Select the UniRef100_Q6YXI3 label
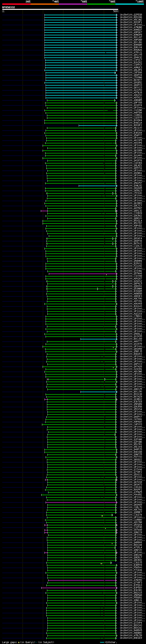146x644 pixels. pyautogui.click(x=131, y=87)
